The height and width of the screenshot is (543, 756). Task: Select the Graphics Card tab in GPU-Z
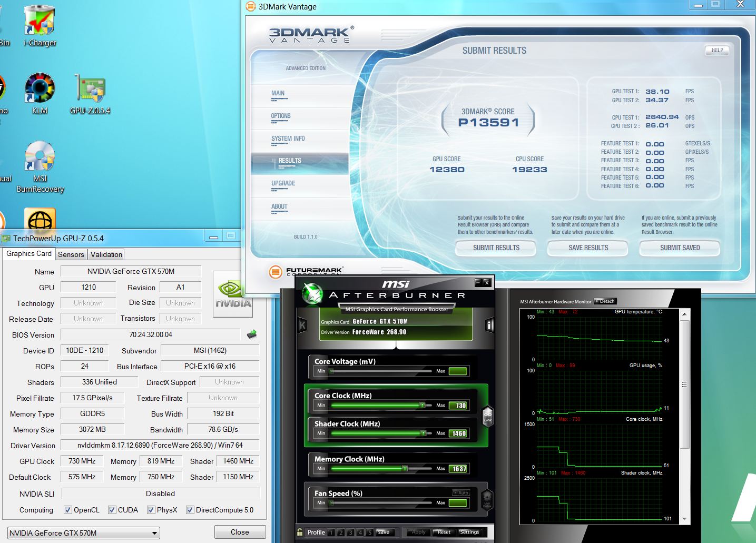[x=29, y=253]
